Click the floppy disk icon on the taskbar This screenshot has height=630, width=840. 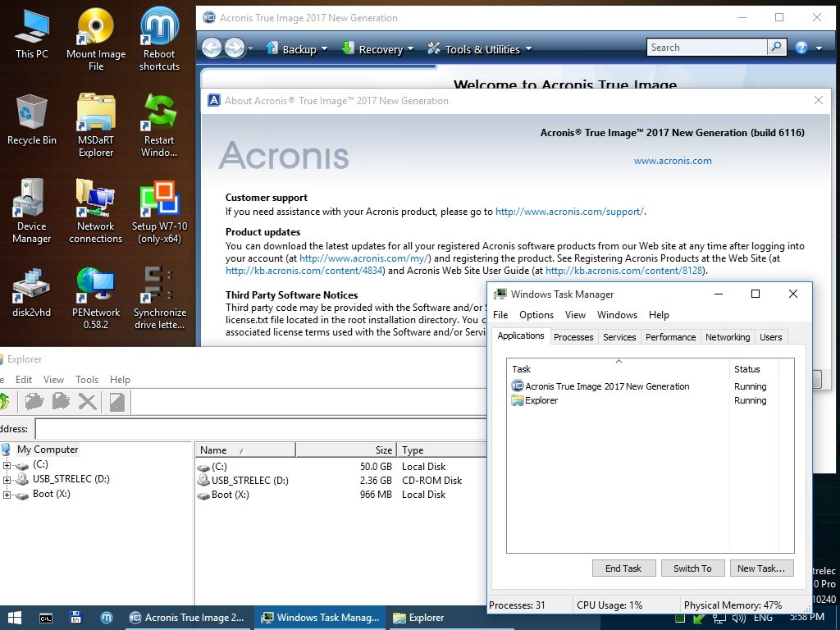[x=75, y=618]
